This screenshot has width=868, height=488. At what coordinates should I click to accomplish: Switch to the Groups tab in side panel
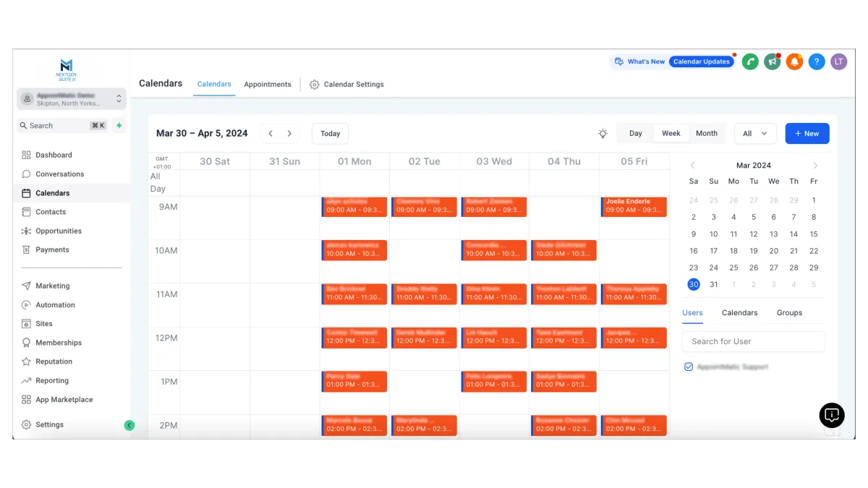[789, 313]
